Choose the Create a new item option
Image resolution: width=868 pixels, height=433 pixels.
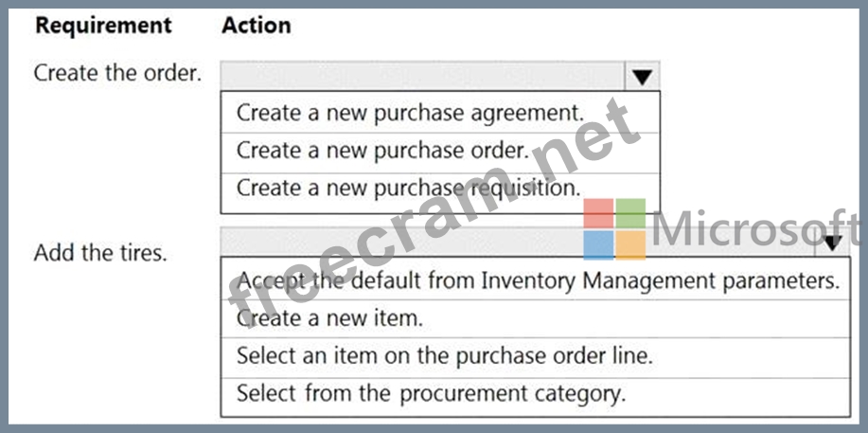click(x=329, y=319)
